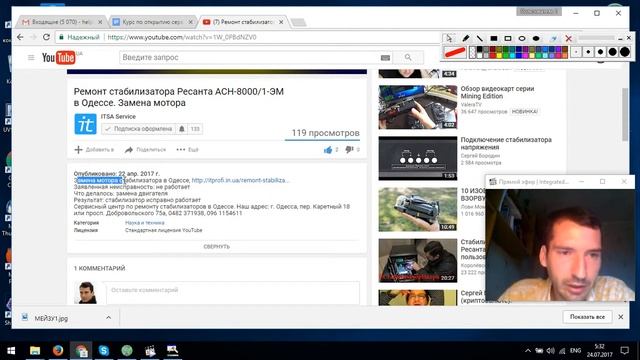Screen dimensions: 640x360
Task: Open Skype from the taskbar
Action: 104,351
